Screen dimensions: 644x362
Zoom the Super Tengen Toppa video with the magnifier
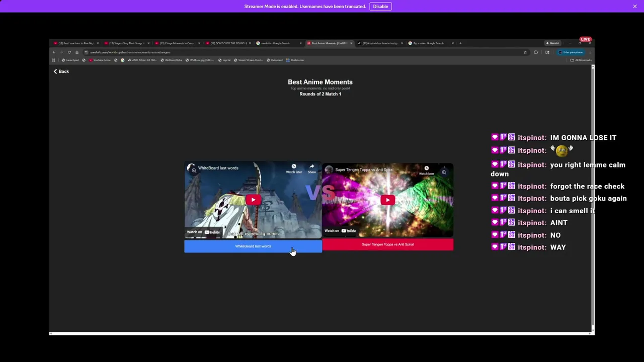tap(444, 172)
